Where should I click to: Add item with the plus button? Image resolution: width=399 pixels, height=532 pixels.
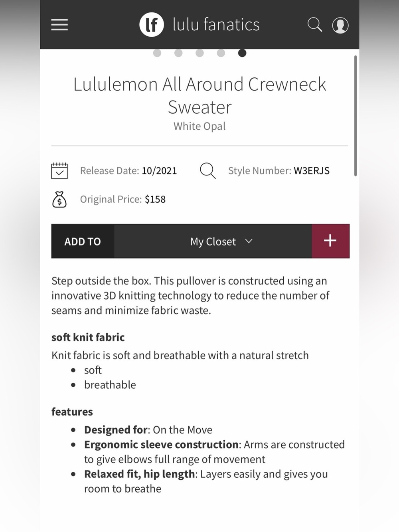(330, 241)
